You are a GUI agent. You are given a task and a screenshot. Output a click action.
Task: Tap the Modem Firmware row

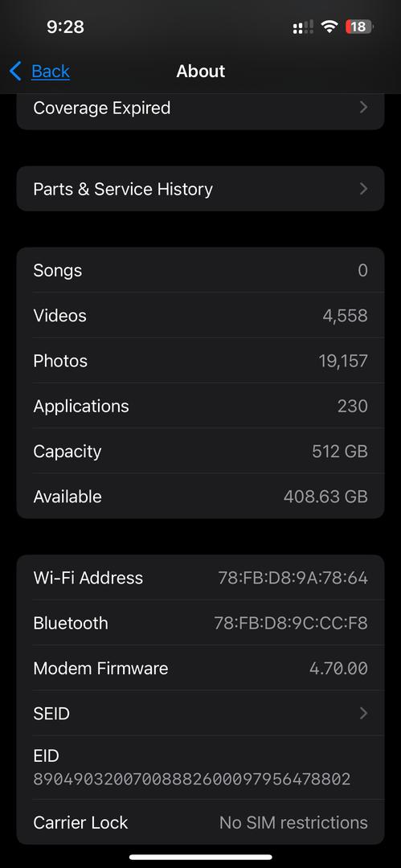coord(201,668)
